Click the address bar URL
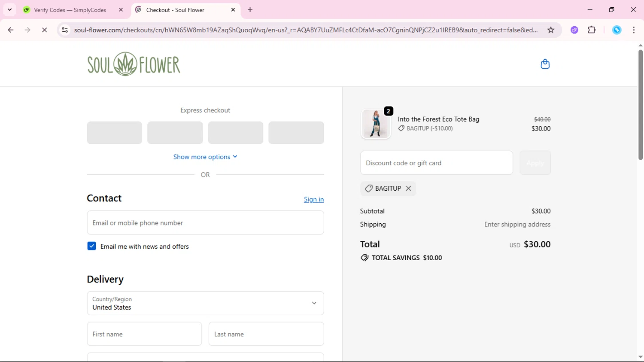The width and height of the screenshot is (644, 362). point(306,30)
